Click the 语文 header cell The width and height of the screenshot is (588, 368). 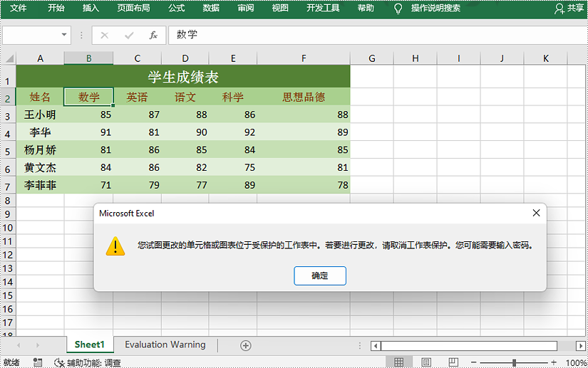(x=185, y=97)
